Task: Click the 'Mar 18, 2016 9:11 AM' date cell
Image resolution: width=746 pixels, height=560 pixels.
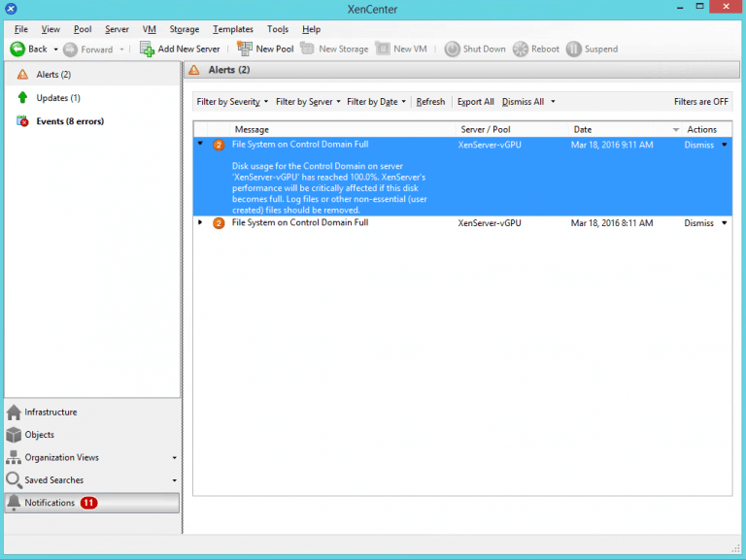Action: [612, 145]
